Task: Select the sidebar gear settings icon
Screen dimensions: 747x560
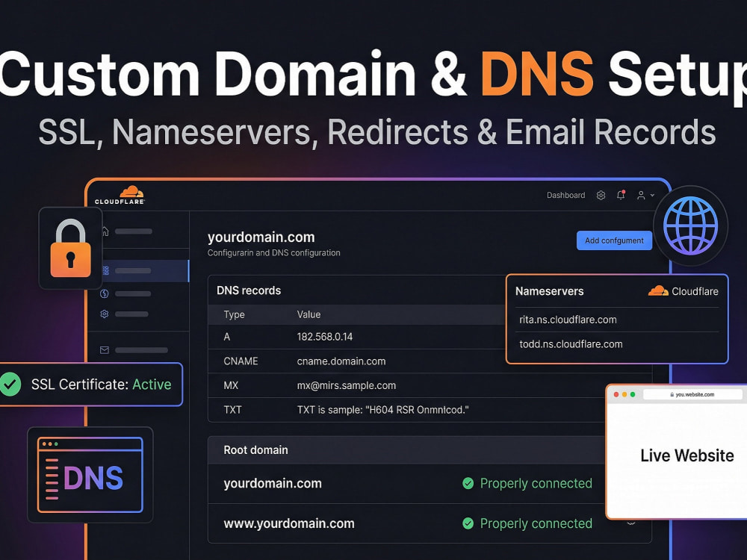Action: tap(105, 314)
